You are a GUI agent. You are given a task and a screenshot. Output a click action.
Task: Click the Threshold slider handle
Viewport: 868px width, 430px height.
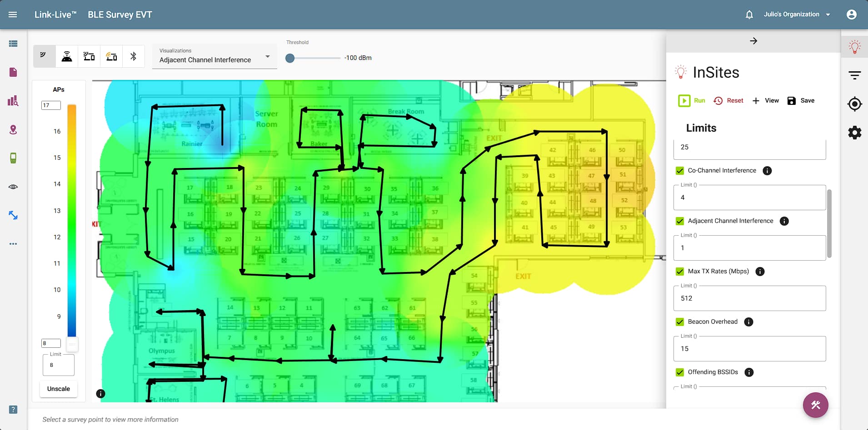pos(290,58)
